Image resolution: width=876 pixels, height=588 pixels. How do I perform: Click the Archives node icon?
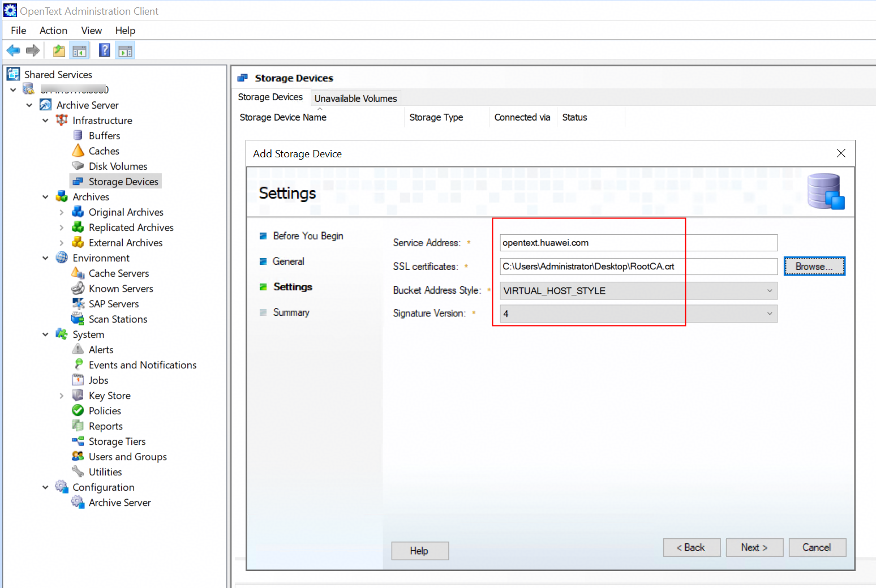62,196
